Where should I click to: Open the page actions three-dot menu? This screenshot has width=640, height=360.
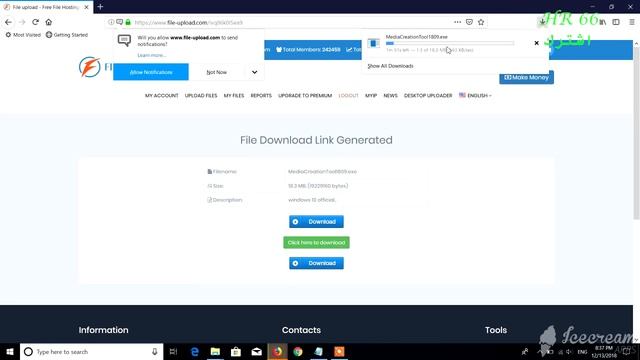[458, 22]
